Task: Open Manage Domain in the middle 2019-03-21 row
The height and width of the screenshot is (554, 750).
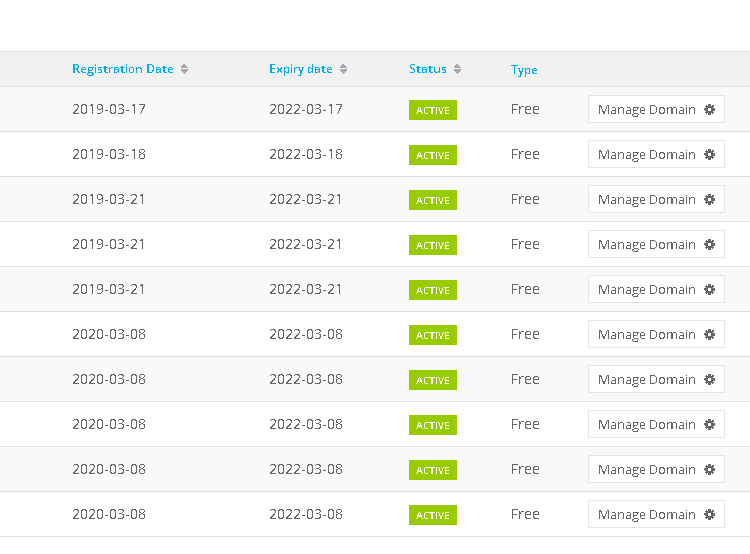Action: click(656, 244)
